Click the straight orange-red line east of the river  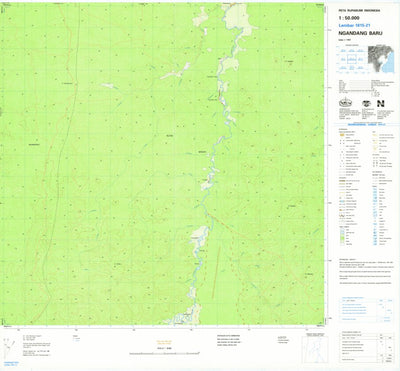pos(216,272)
